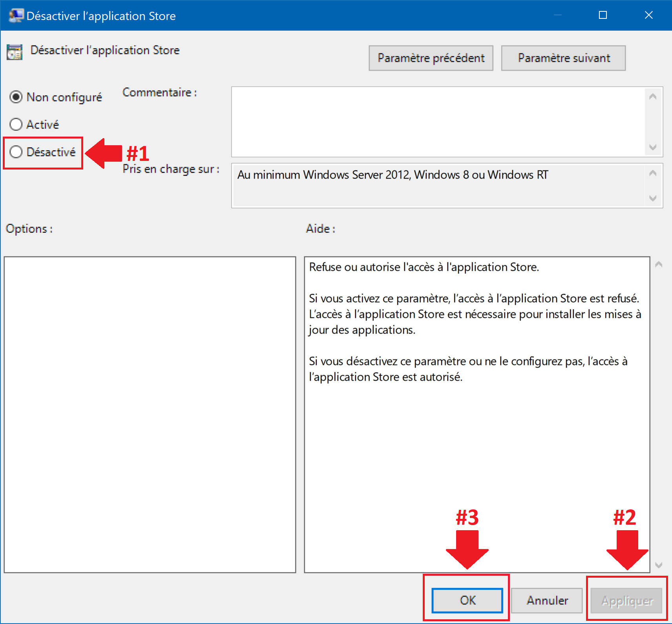The width and height of the screenshot is (672, 624).
Task: Click the title bar window icon
Action: 15,16
